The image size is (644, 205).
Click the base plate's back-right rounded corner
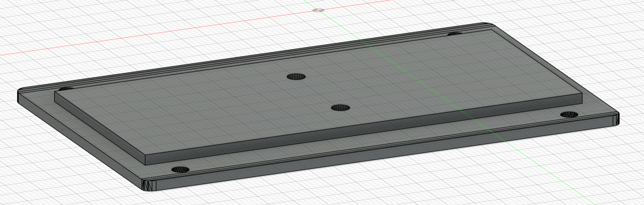(485, 25)
